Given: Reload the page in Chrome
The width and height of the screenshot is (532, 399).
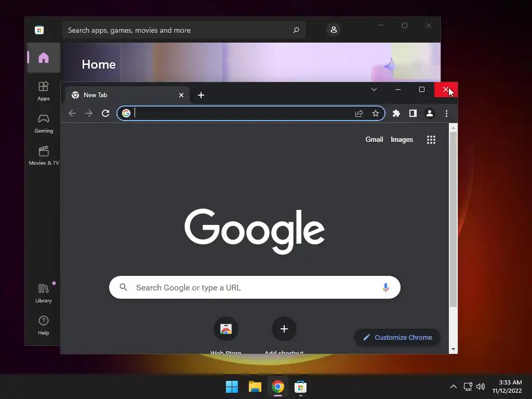Looking at the screenshot, I should click(x=105, y=113).
